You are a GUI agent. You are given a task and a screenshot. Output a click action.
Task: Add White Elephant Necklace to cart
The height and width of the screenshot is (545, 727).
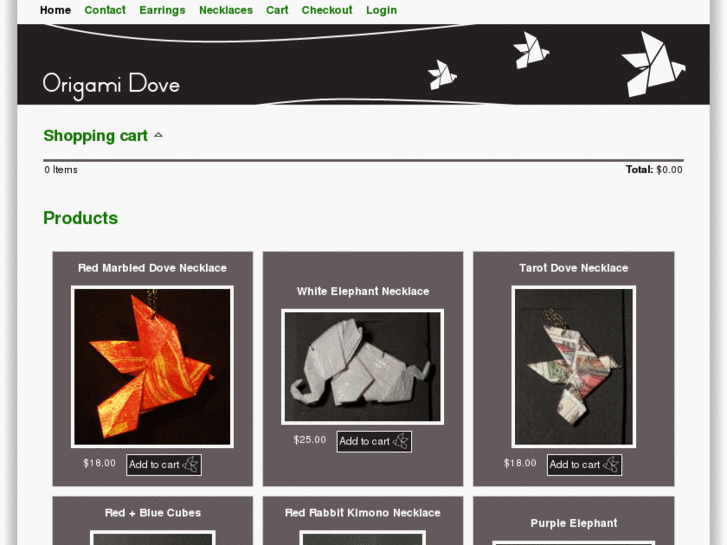[374, 442]
